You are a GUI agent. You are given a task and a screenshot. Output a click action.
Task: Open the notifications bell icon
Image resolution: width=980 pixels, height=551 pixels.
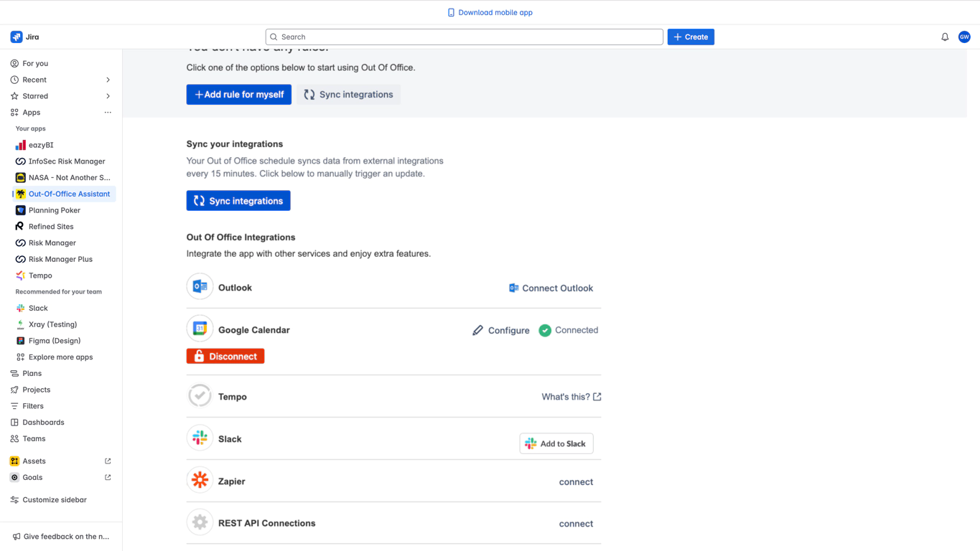pyautogui.click(x=945, y=37)
